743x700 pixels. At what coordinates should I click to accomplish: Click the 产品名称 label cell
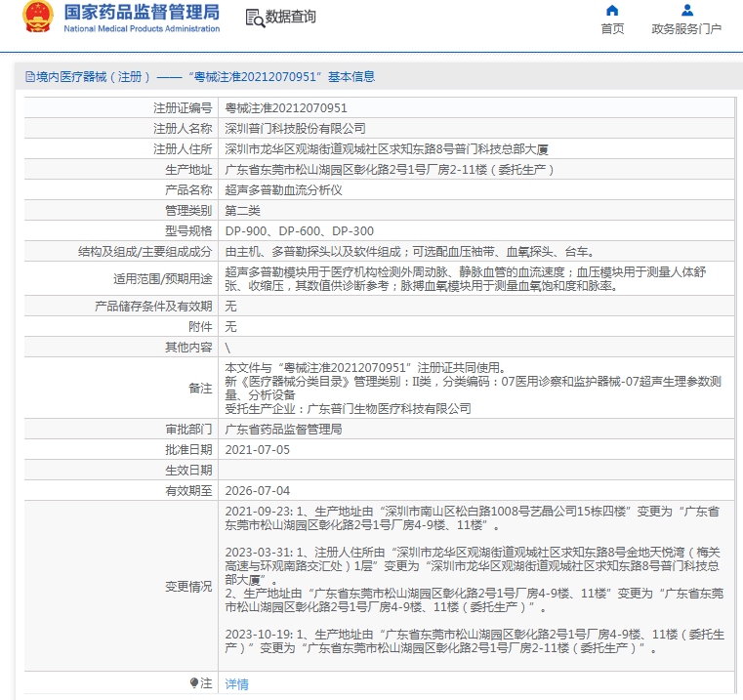pyautogui.click(x=121, y=190)
